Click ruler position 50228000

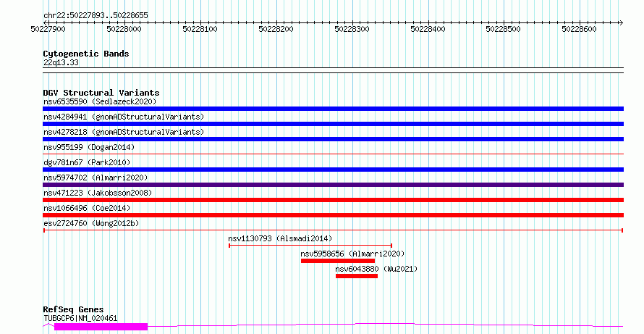pyautogui.click(x=124, y=29)
